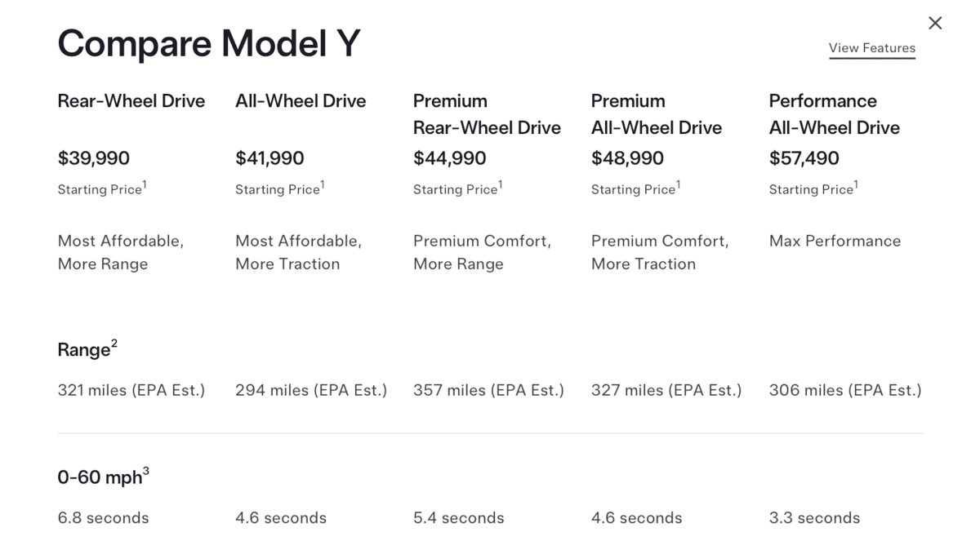The height and width of the screenshot is (550, 980).
Task: Click the $57,490 Performance price
Action: pyautogui.click(x=801, y=157)
